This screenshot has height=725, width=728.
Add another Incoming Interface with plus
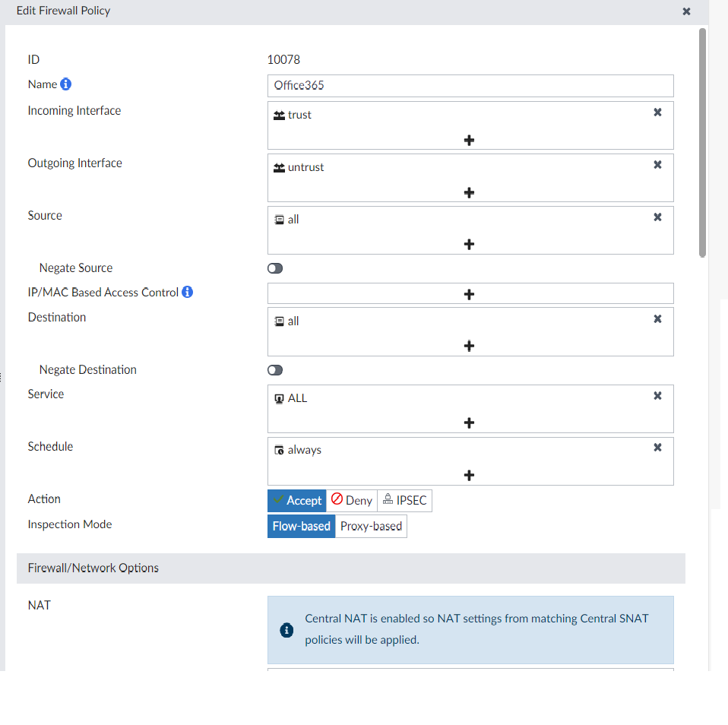tap(470, 141)
